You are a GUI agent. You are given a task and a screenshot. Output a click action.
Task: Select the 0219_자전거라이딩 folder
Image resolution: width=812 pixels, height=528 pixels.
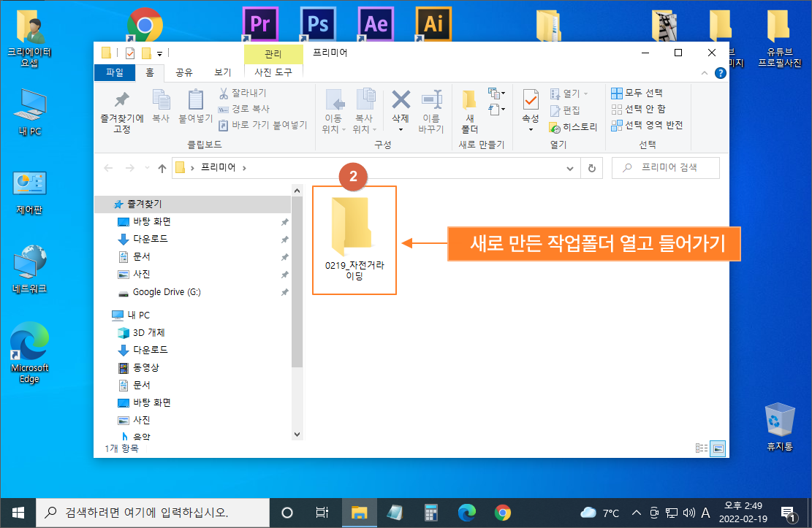click(354, 240)
